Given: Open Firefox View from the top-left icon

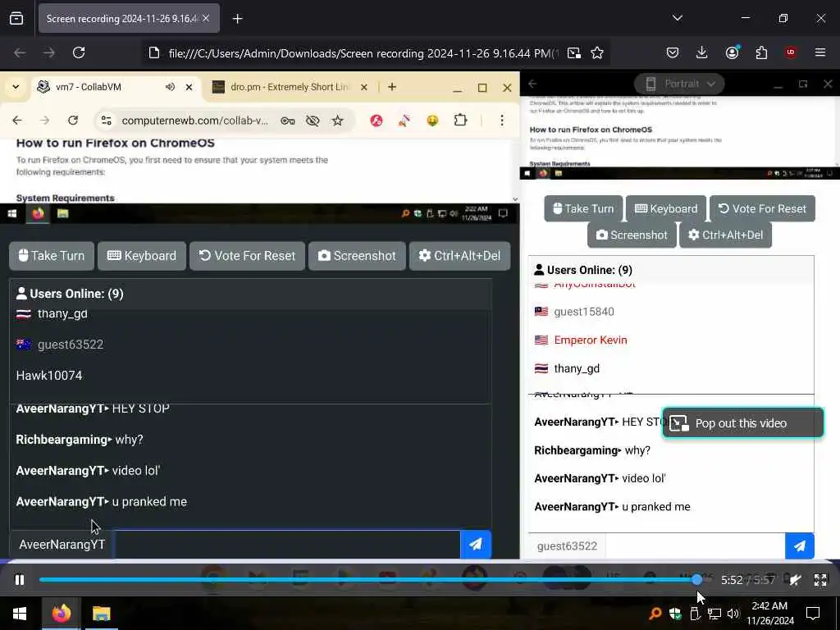Looking at the screenshot, I should (x=16, y=19).
